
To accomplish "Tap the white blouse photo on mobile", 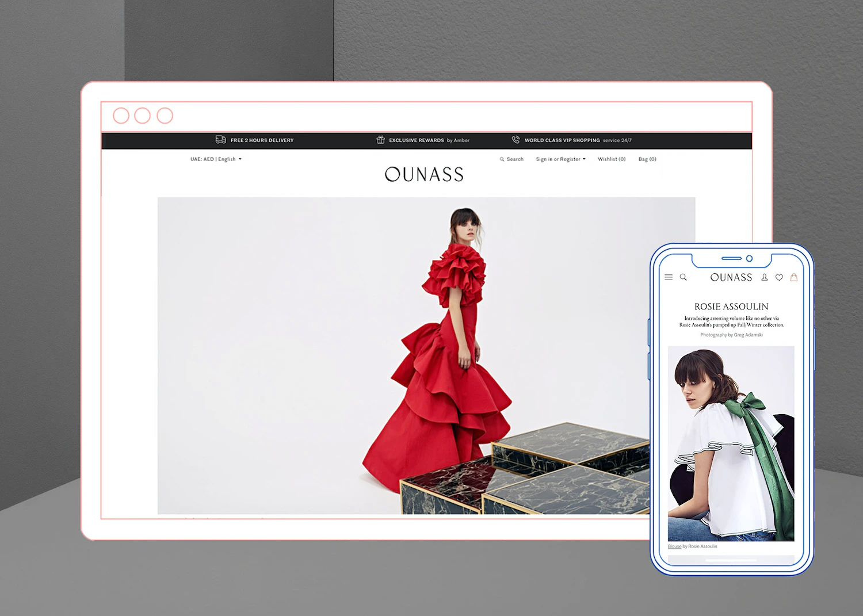I will (x=731, y=443).
